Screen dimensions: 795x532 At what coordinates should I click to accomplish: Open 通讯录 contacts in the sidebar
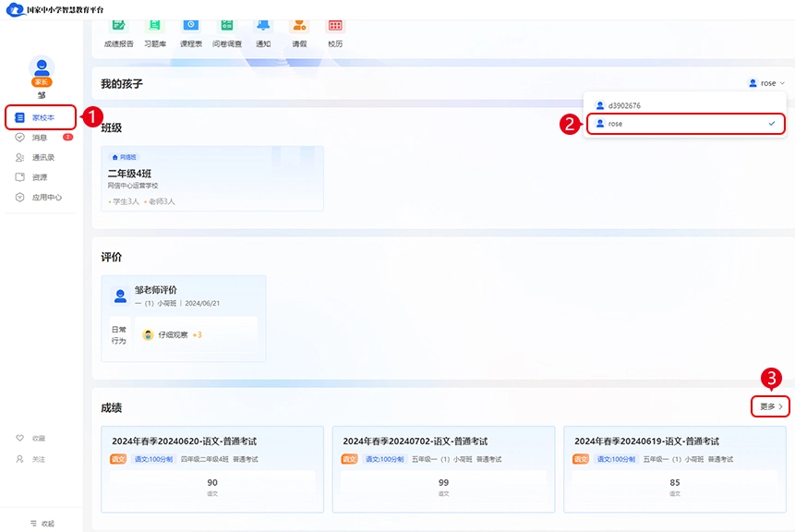click(x=42, y=157)
